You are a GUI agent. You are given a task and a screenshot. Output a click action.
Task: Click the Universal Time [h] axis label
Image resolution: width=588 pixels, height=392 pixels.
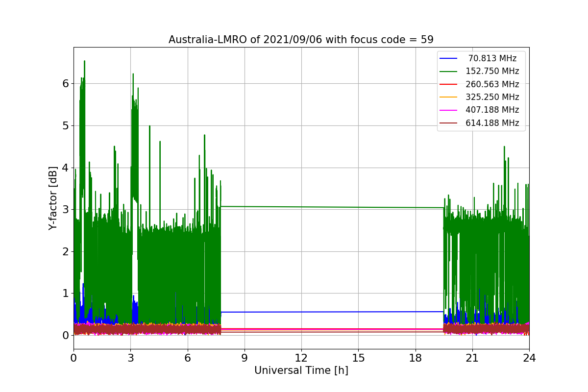[301, 371]
